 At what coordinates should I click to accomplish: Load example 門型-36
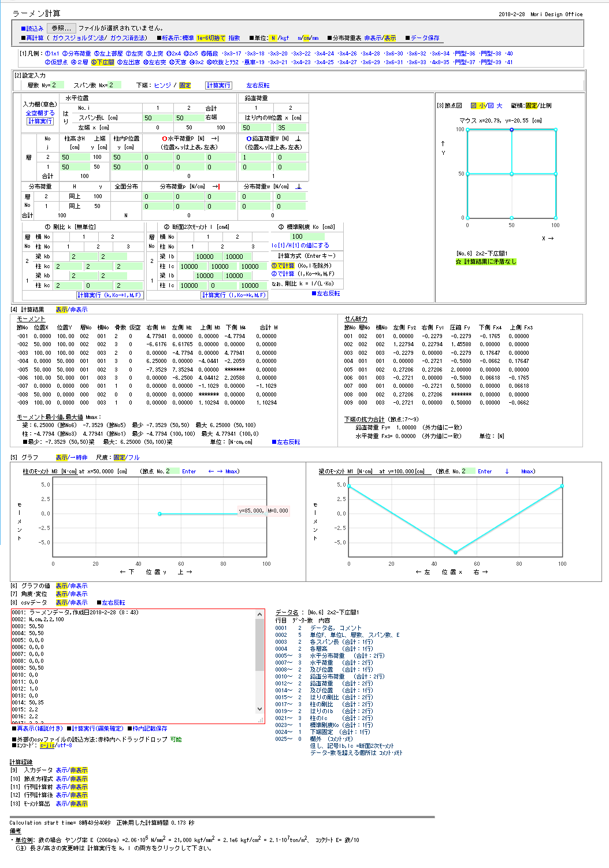point(464,54)
